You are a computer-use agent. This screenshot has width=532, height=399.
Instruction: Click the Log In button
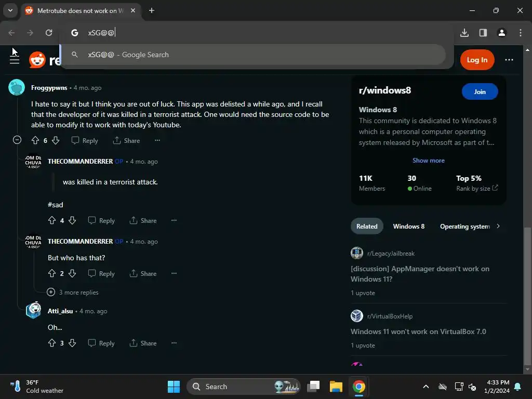click(477, 60)
